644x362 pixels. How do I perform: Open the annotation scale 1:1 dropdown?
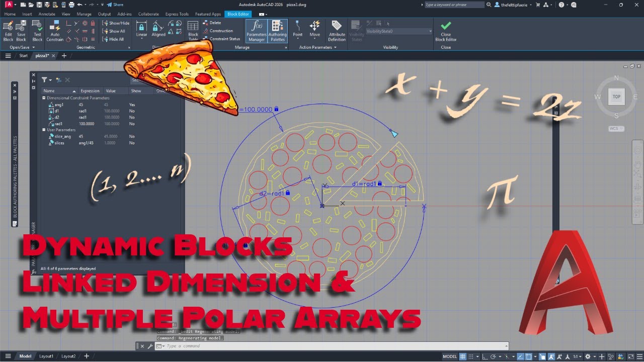pyautogui.click(x=578, y=356)
